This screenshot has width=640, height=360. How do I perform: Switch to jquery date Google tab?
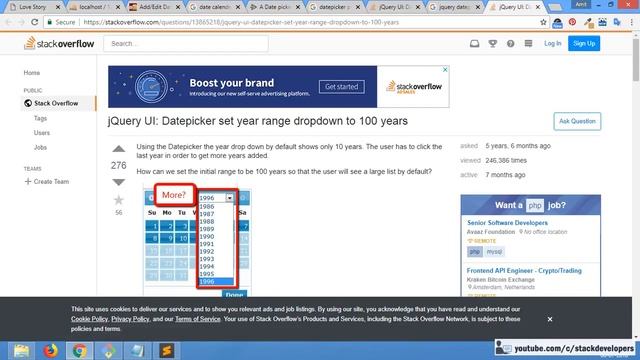pos(453,7)
